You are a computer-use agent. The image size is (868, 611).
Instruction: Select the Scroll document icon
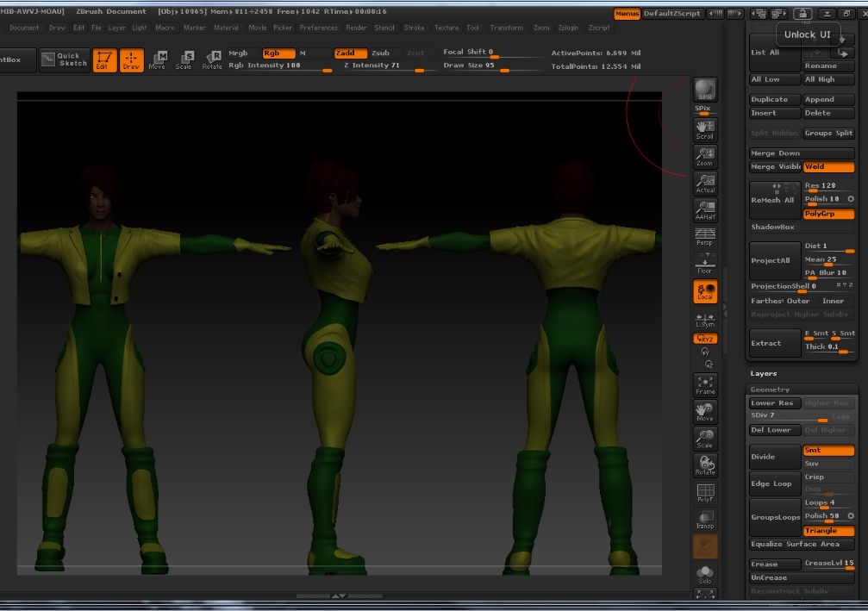pyautogui.click(x=705, y=129)
